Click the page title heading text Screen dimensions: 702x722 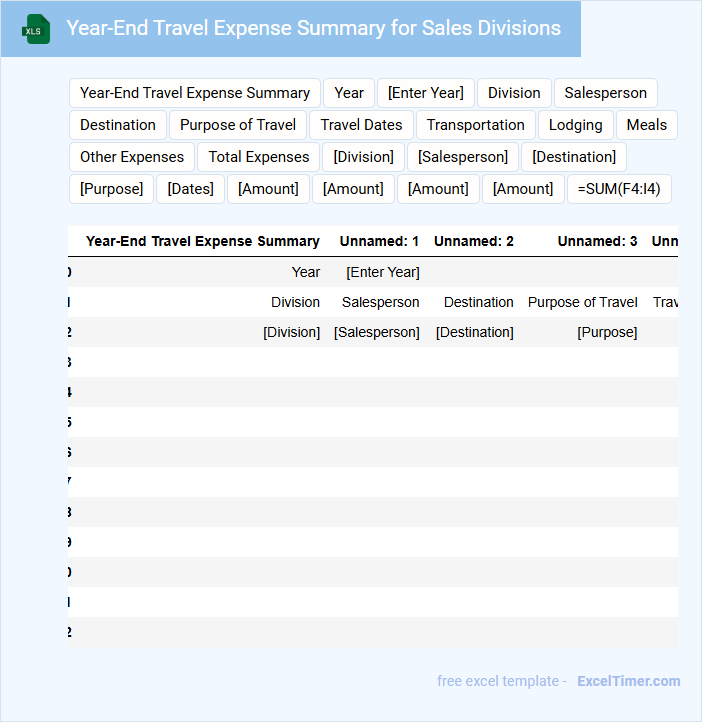point(313,28)
